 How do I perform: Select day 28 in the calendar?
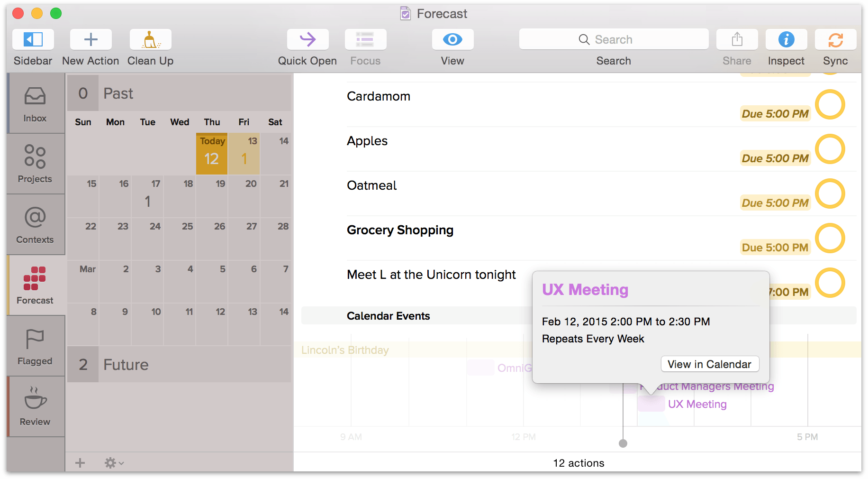click(276, 239)
